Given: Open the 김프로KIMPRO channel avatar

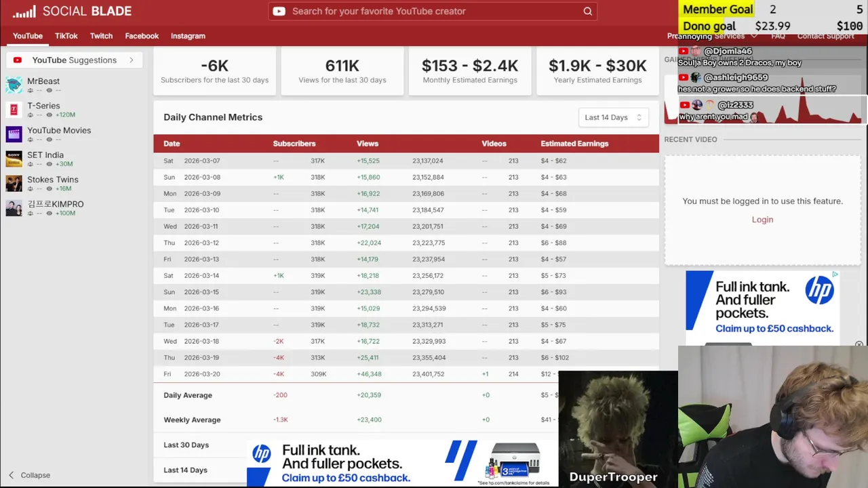Looking at the screenshot, I should (x=14, y=208).
